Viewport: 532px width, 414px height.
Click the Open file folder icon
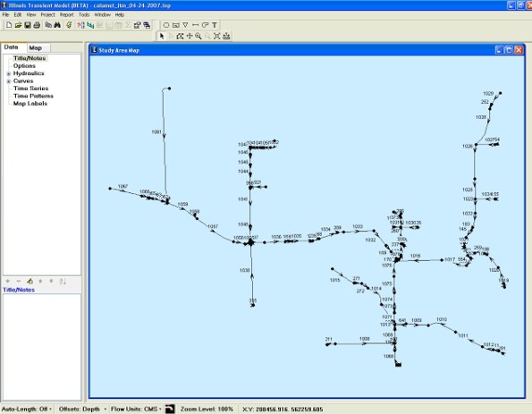(18, 25)
